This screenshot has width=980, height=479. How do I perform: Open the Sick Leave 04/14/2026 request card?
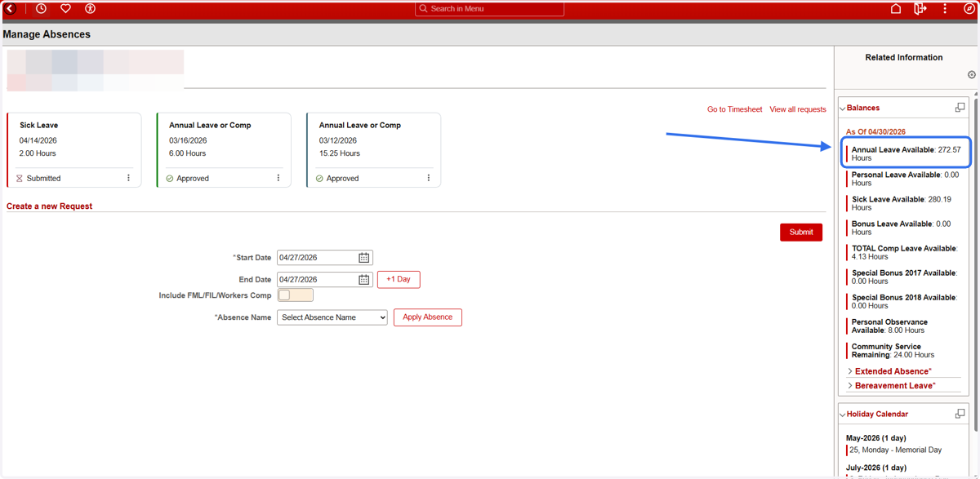coord(73,150)
